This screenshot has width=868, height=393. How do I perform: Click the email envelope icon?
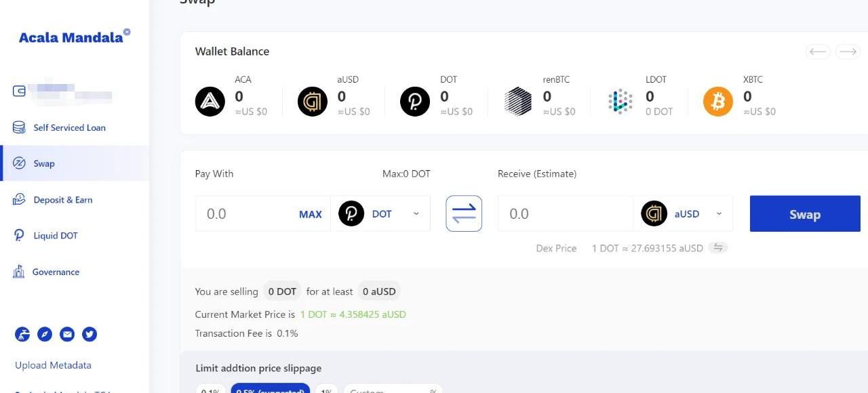(x=67, y=334)
